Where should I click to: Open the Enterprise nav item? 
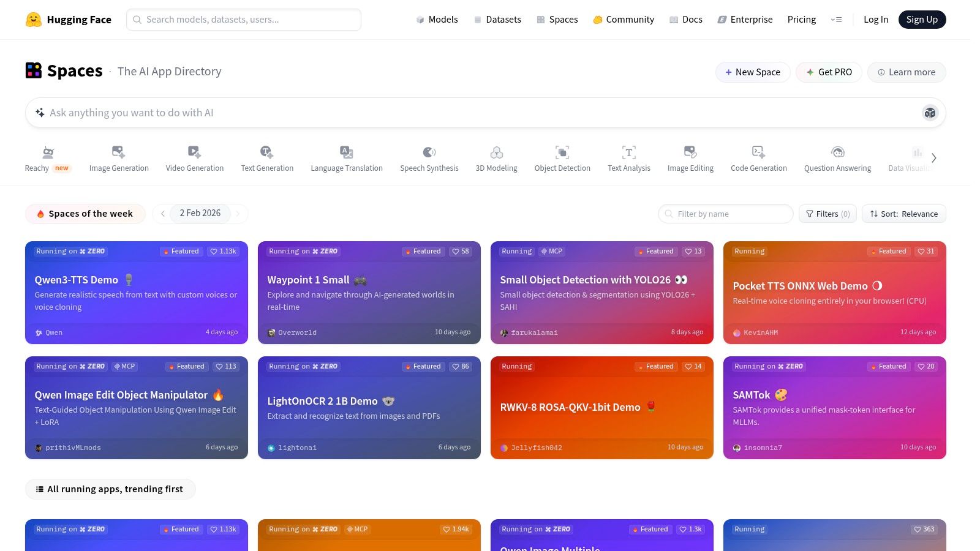[x=745, y=20]
